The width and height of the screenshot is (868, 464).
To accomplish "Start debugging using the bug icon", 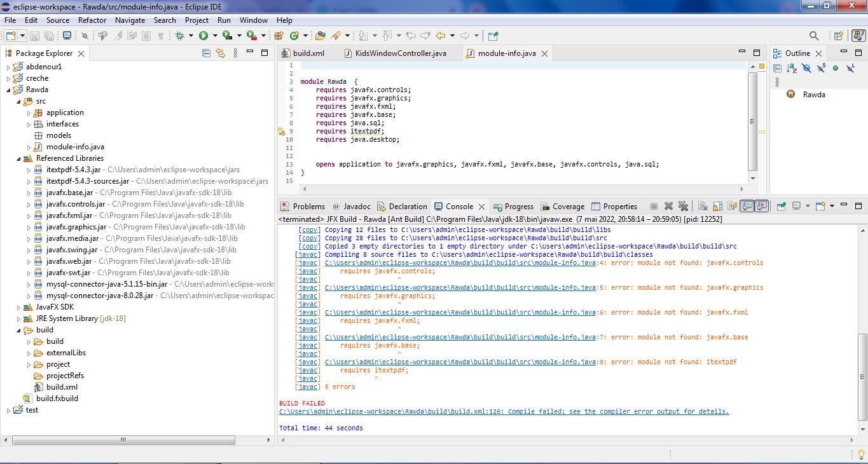I will (x=179, y=36).
